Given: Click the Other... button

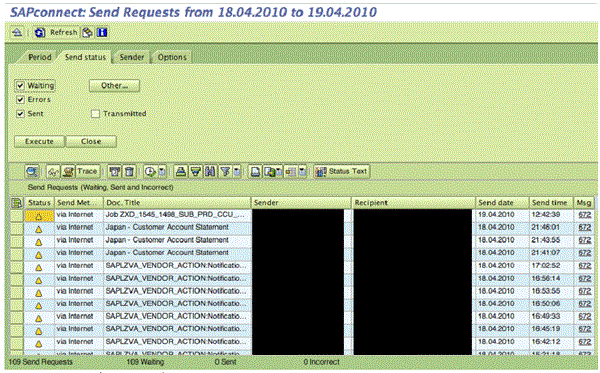Looking at the screenshot, I should point(114,86).
